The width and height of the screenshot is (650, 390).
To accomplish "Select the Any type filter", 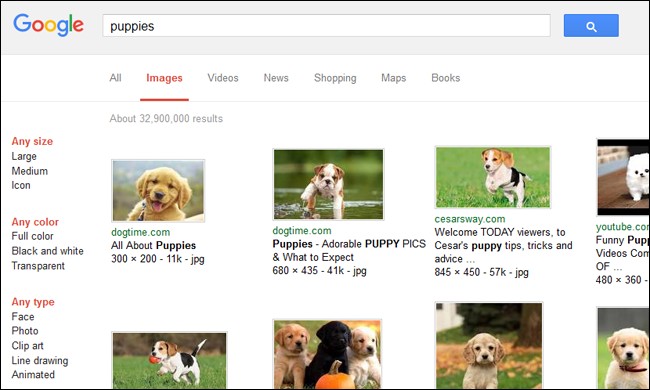I will coord(33,302).
